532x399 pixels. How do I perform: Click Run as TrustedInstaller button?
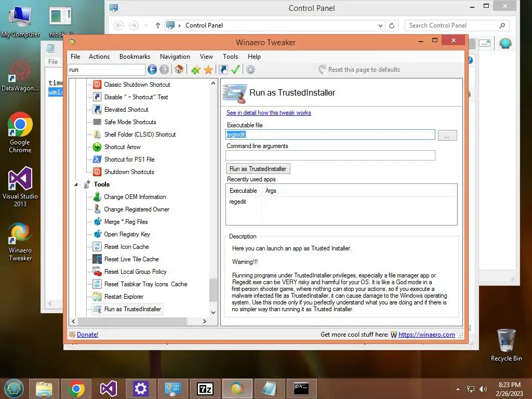[258, 169]
